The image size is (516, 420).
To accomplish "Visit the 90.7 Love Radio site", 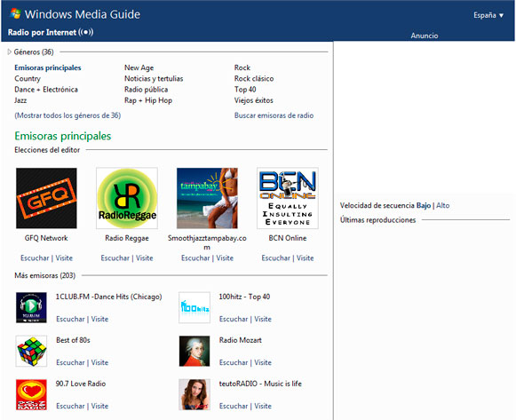I will coord(99,406).
